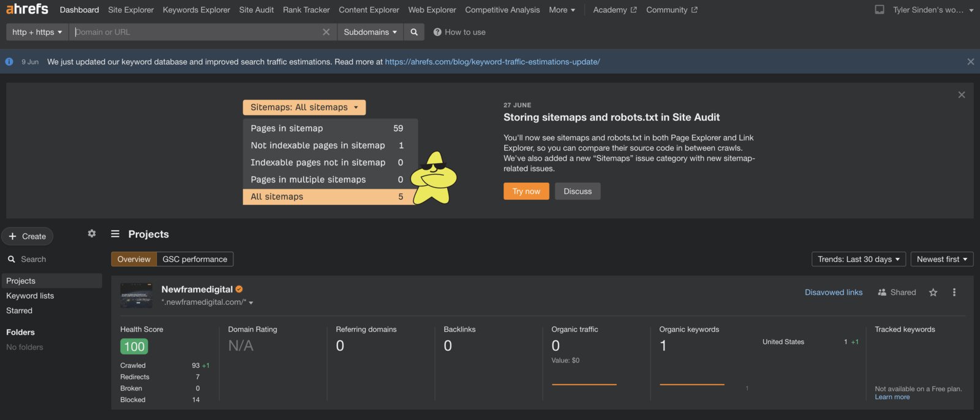Click the Pages in sitemap row

point(330,128)
